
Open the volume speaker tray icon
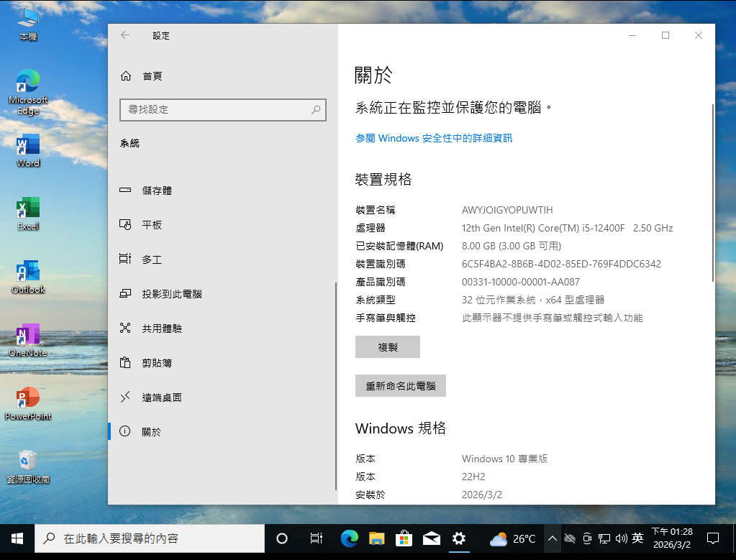[x=621, y=538]
